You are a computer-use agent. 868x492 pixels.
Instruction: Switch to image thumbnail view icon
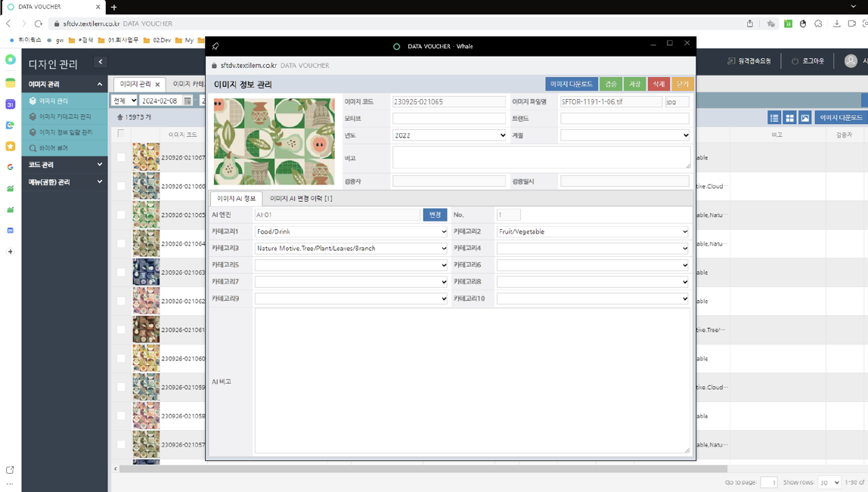805,118
